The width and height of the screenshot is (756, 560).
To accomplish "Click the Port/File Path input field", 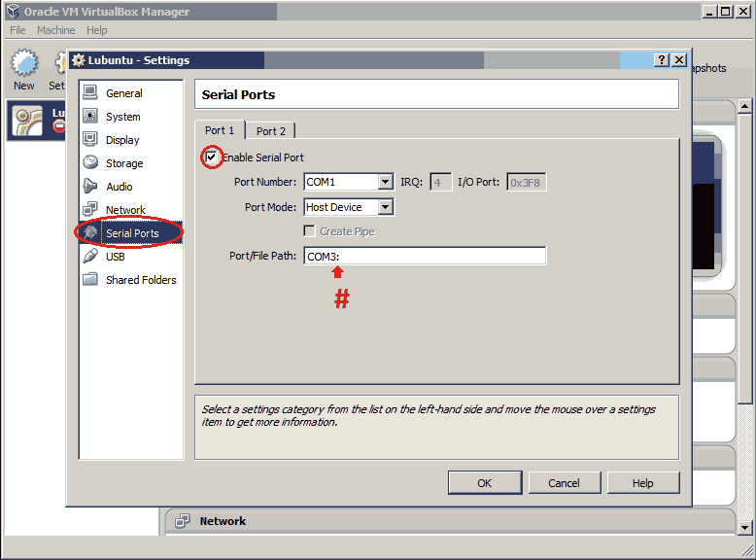I will click(x=425, y=256).
